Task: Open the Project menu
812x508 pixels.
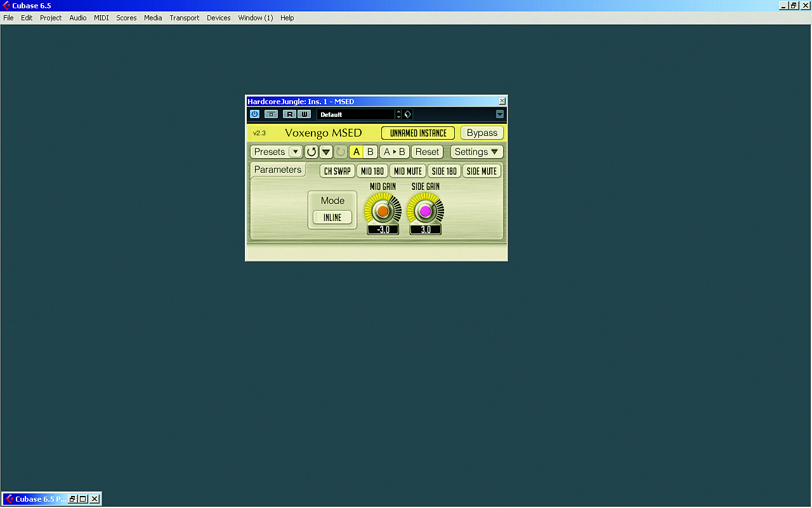Action: click(51, 18)
